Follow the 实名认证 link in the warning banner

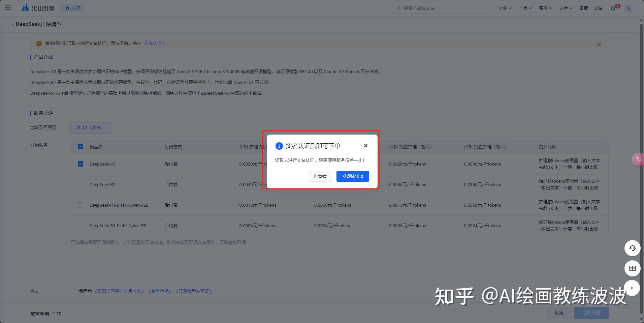point(154,43)
